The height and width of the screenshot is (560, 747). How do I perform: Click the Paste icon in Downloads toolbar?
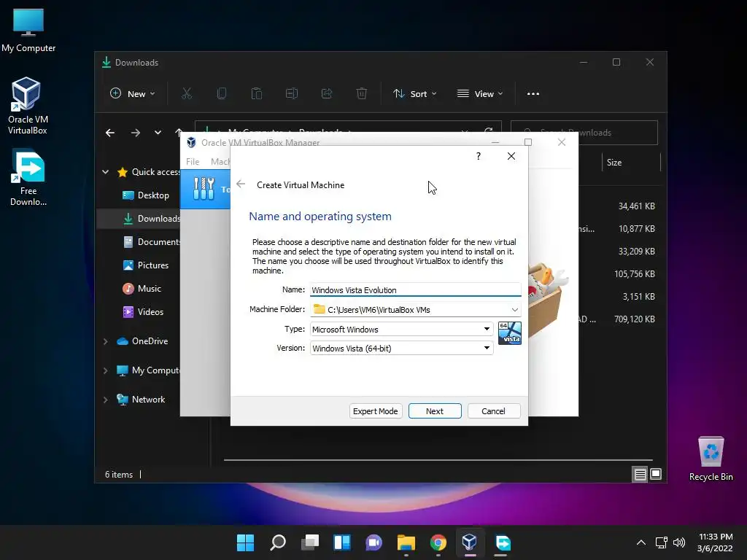[257, 94]
